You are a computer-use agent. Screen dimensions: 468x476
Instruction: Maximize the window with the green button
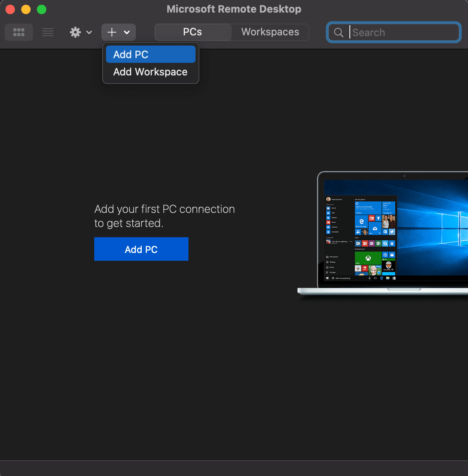42,9
